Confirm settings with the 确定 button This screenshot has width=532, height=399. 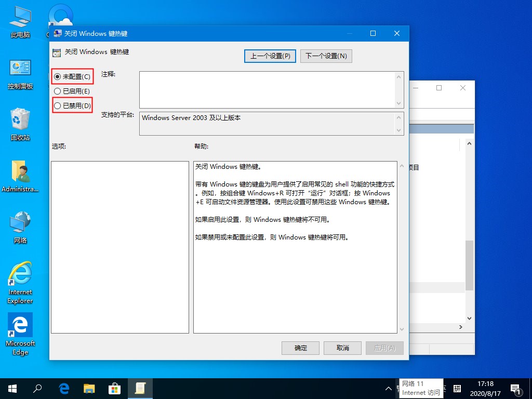tap(300, 348)
